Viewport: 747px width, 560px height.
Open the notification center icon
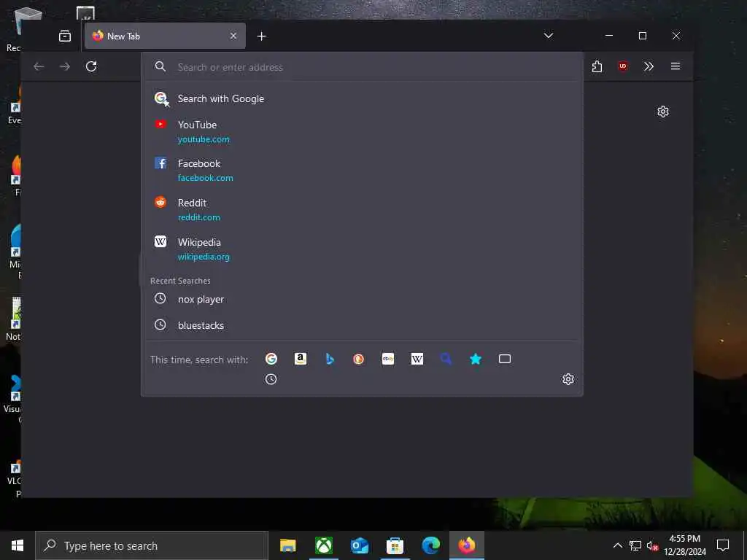723,545
